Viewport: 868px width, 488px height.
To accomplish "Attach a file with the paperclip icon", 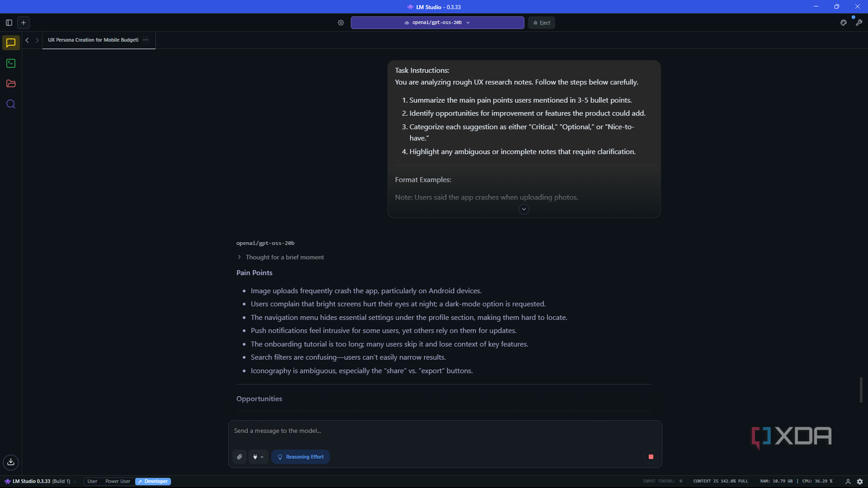I will click(240, 457).
